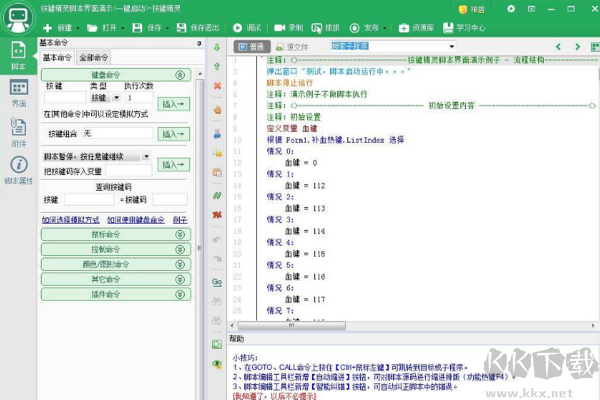Switch to the 全部命令 tab
The image size is (600, 400).
point(94,58)
